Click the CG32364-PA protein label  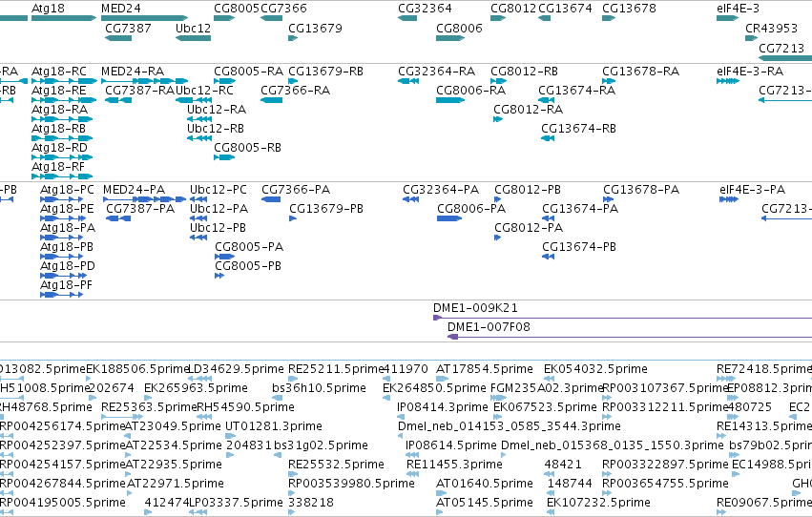441,190
